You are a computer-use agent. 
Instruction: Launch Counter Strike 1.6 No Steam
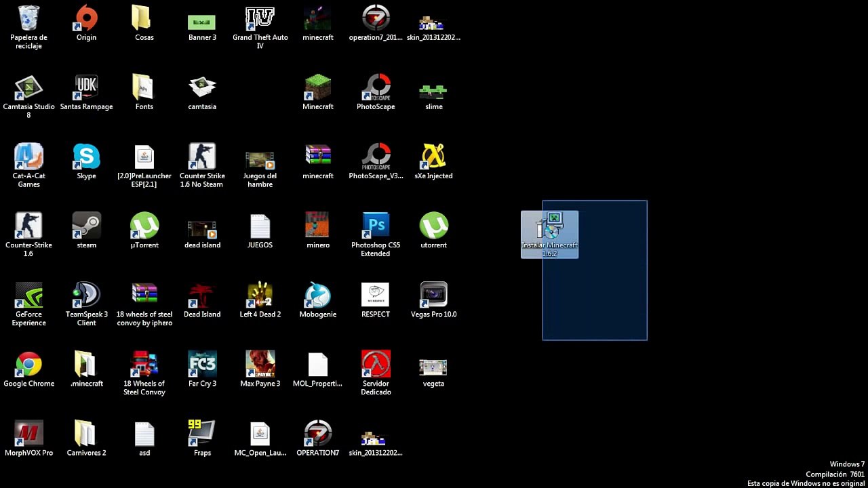[x=202, y=166]
